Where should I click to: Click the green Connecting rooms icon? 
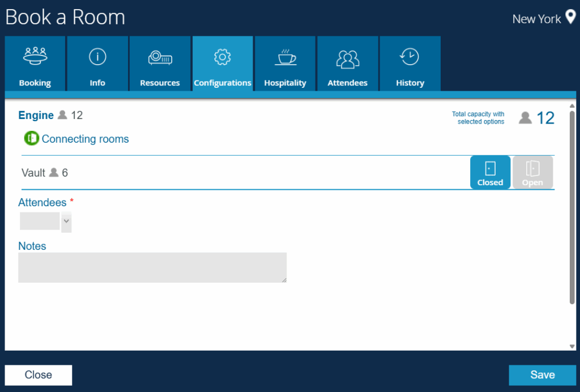(x=31, y=139)
